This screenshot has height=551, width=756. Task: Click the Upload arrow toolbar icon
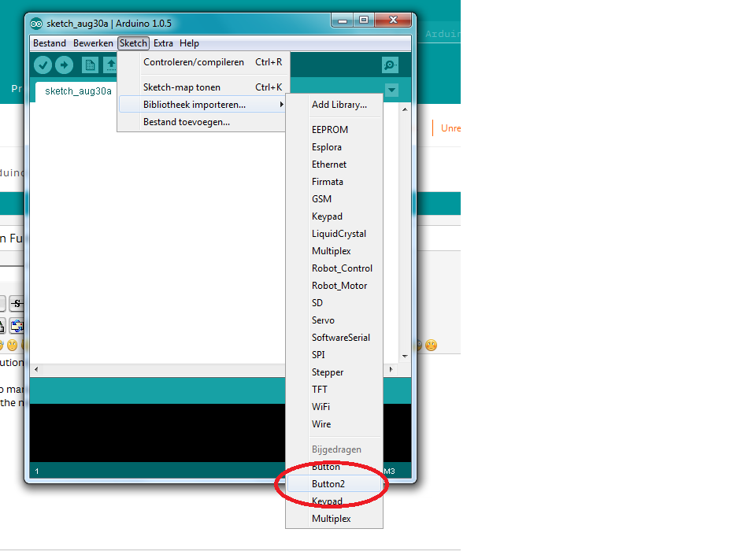[x=65, y=65]
